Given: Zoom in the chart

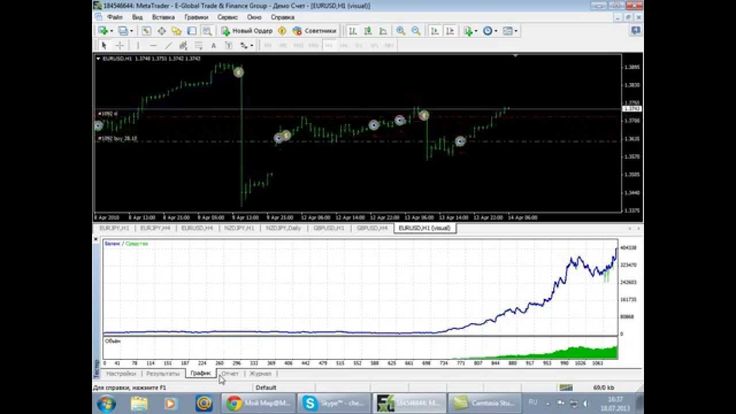Looking at the screenshot, I should [400, 31].
